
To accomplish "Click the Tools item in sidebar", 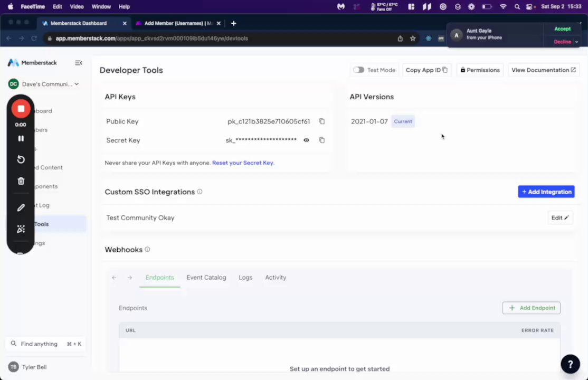I will point(46,224).
